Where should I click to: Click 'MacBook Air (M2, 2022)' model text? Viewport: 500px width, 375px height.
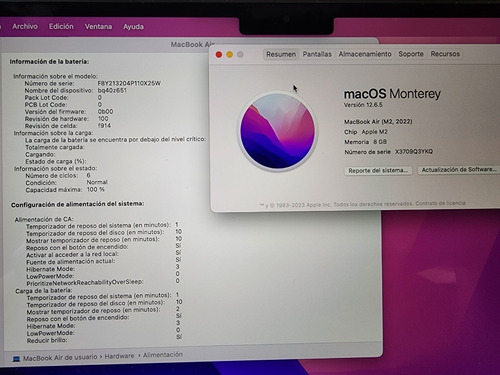378,122
